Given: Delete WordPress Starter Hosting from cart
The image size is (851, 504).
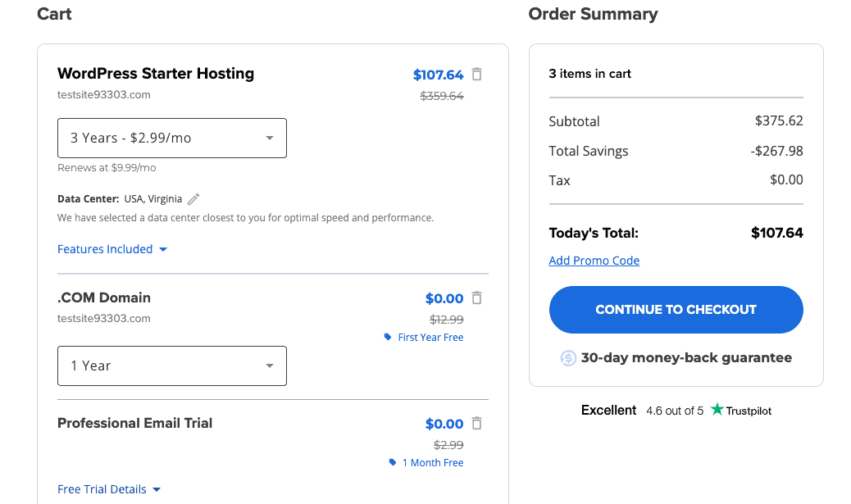Looking at the screenshot, I should [477, 75].
